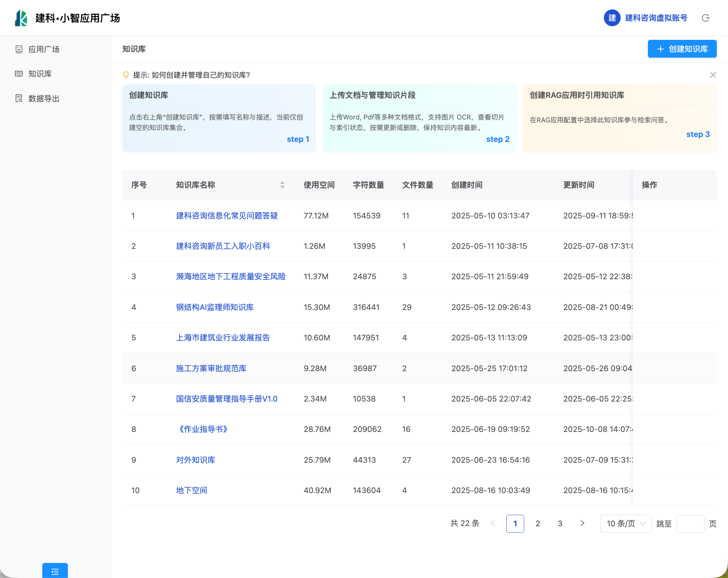
Task: Go to page 3 in pagination
Action: (560, 523)
